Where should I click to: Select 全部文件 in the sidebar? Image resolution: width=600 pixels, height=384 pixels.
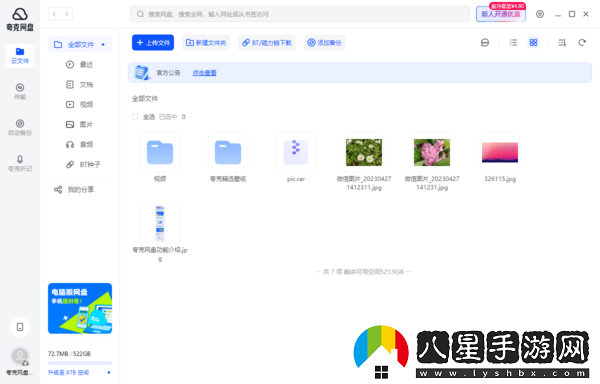click(80, 44)
